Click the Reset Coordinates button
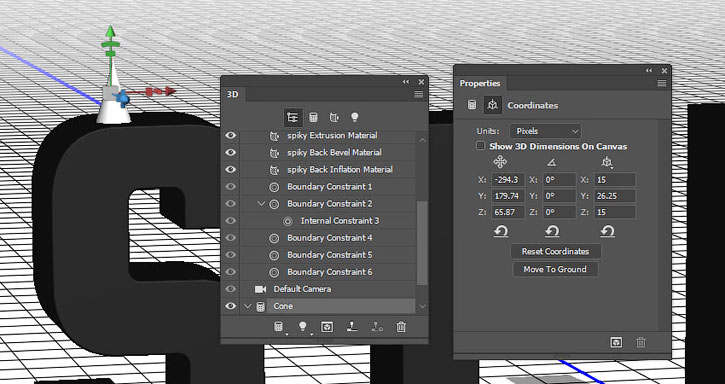Viewport: 725px width, 384px height. point(556,251)
